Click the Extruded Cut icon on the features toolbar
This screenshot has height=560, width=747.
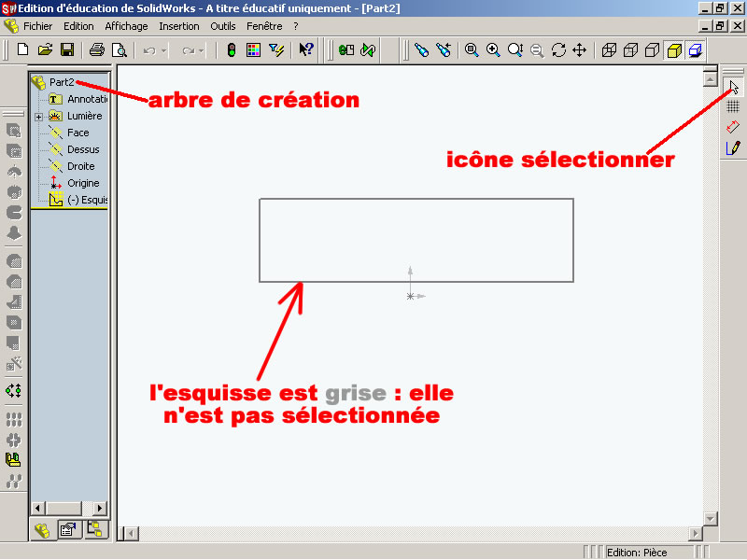[x=14, y=151]
